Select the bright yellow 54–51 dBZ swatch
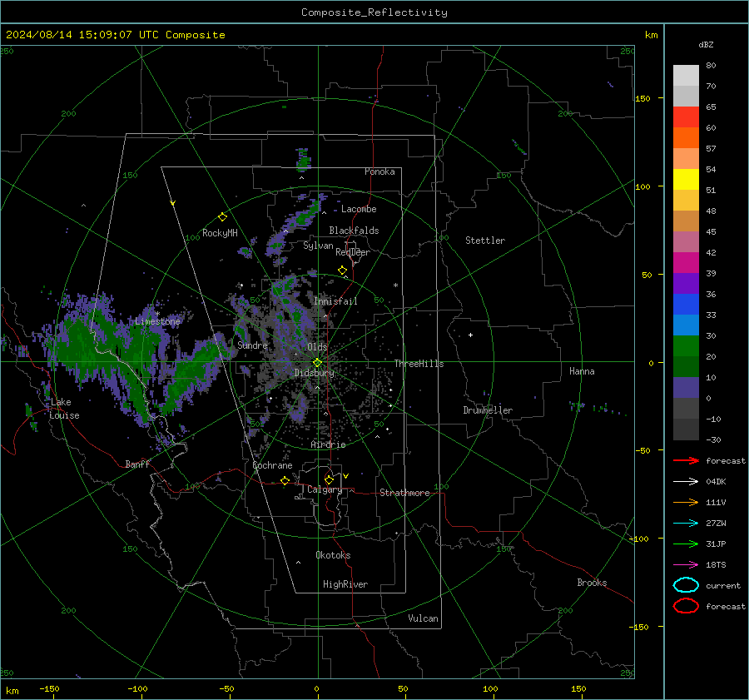Image resolution: width=749 pixels, height=700 pixels. [x=686, y=179]
